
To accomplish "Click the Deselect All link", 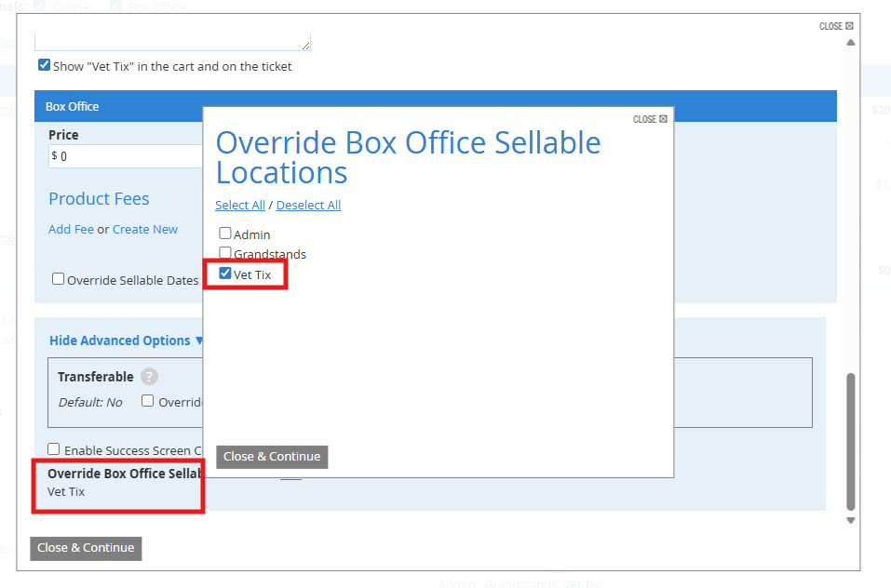I will pyautogui.click(x=308, y=205).
